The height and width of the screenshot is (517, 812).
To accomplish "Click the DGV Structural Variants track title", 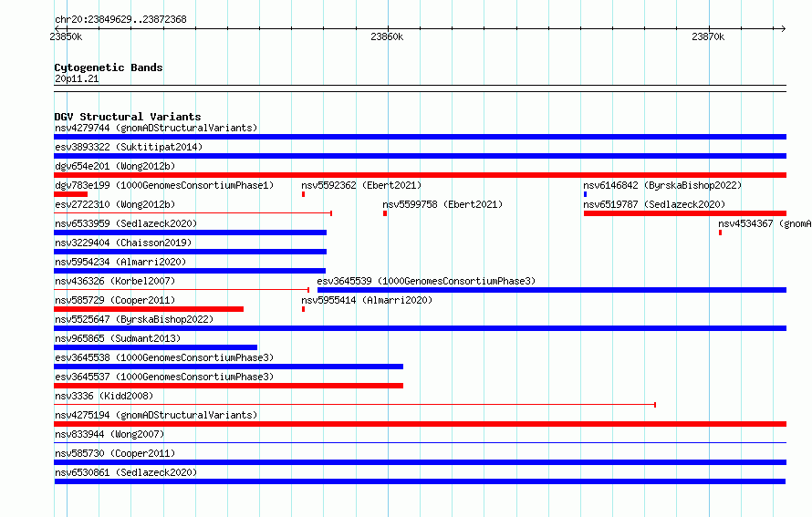I will [x=128, y=117].
